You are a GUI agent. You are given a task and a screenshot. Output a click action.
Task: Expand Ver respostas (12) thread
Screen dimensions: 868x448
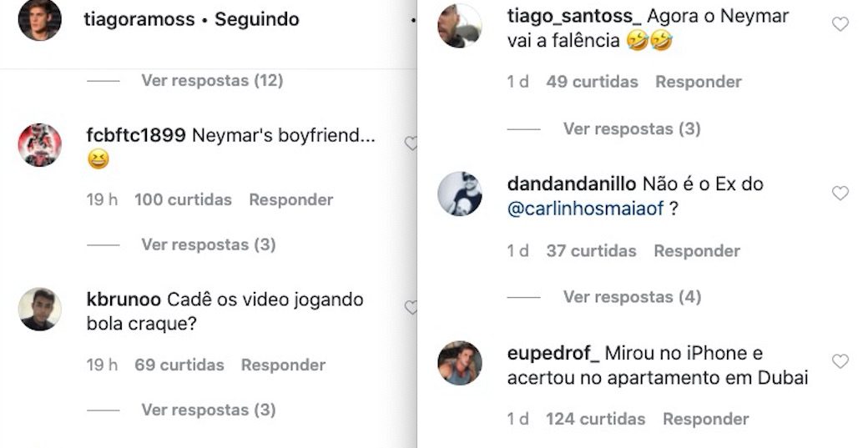coord(212,81)
